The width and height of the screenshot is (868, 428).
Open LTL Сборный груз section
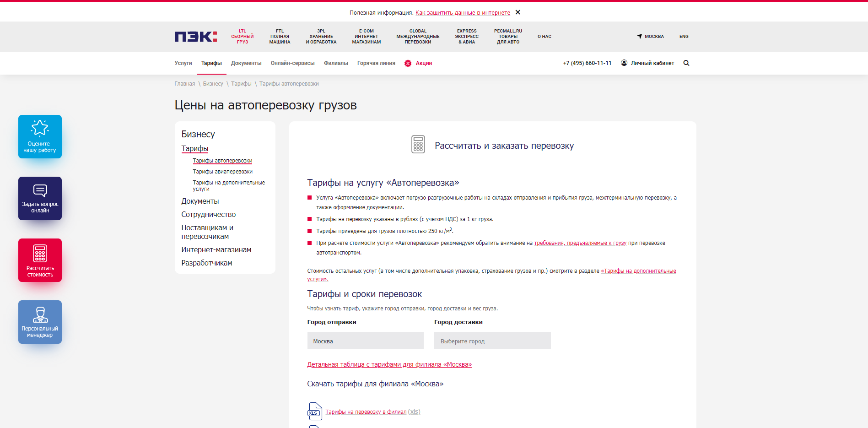(242, 37)
